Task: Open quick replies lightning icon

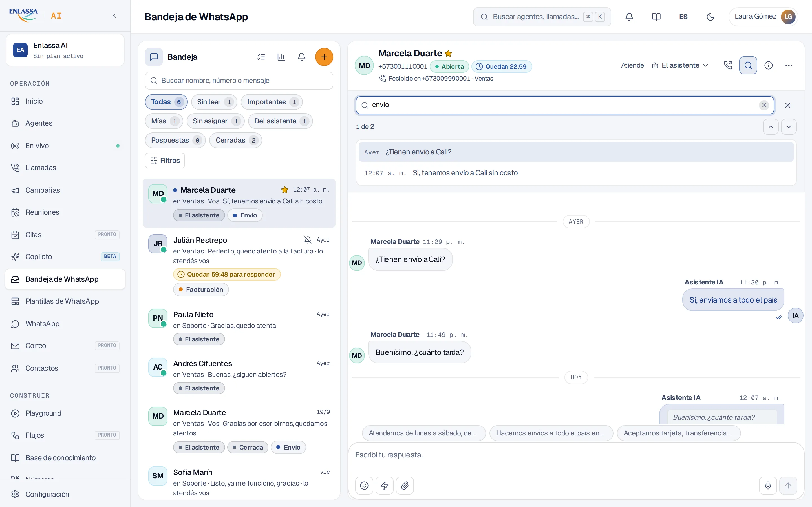Action: (385, 485)
